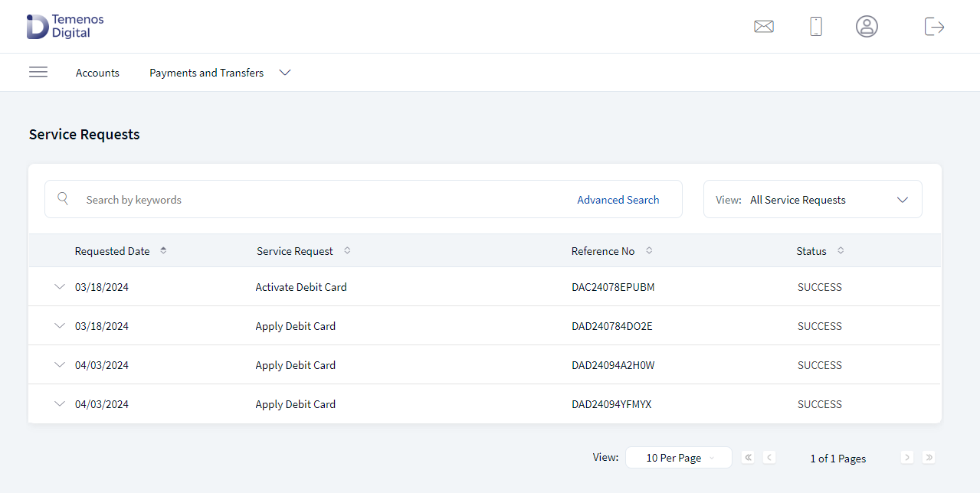This screenshot has height=493, width=980.
Task: Sort by Requested Date arrows
Action: [x=163, y=250]
